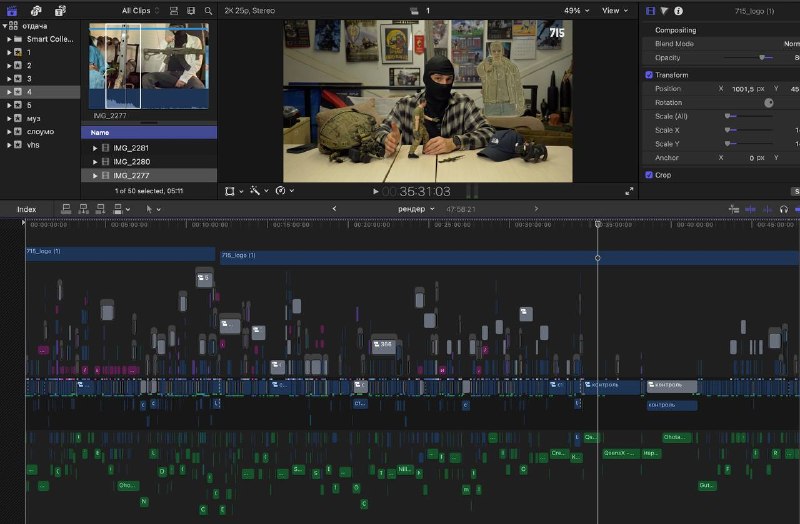Open the 49% zoom level dropdown

tap(577, 10)
